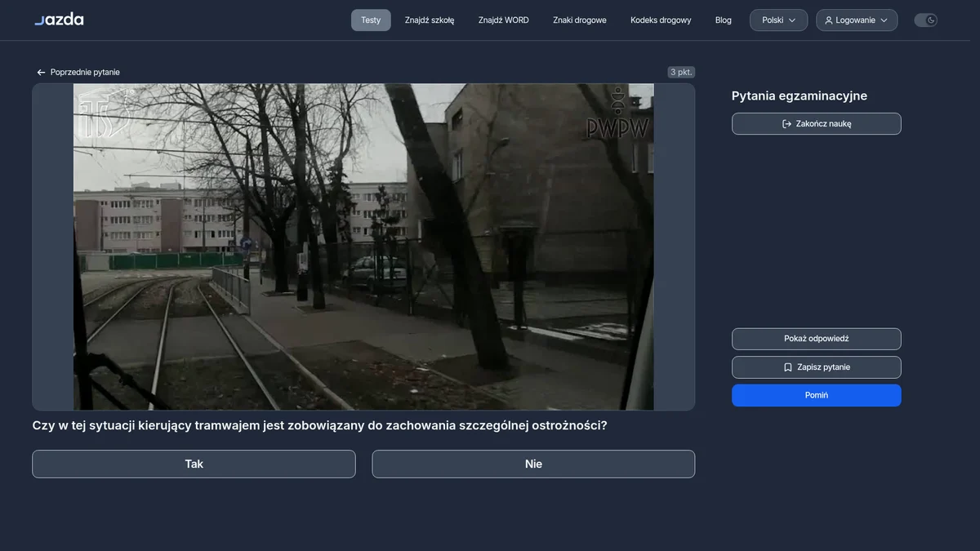Toggle the dark mode switch
This screenshot has width=980, height=551.
(925, 20)
